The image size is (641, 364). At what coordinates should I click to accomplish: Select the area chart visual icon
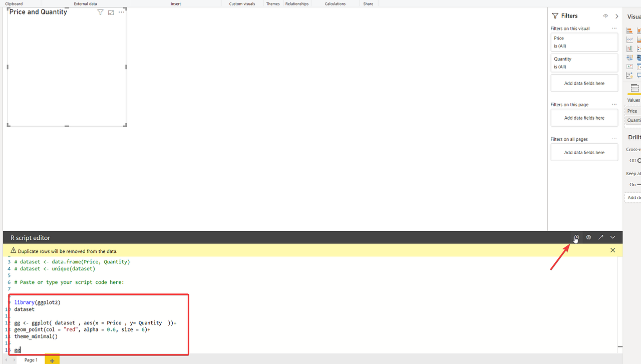click(639, 40)
